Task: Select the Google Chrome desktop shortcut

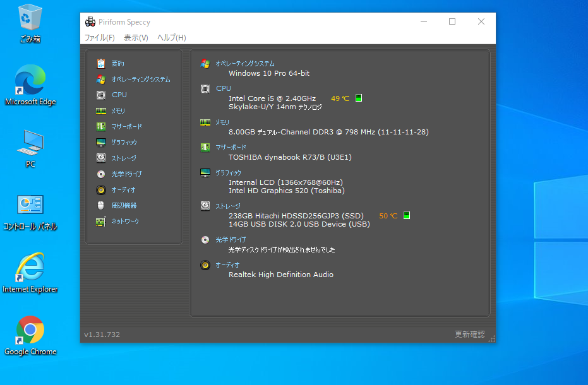Action: click(30, 336)
